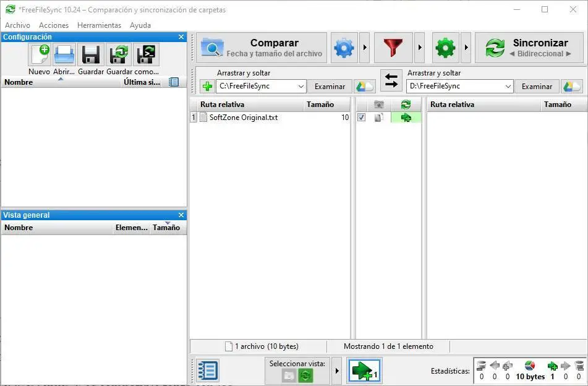The height and width of the screenshot is (386, 588).
Task: Click left Examinar button
Action: tap(330, 86)
